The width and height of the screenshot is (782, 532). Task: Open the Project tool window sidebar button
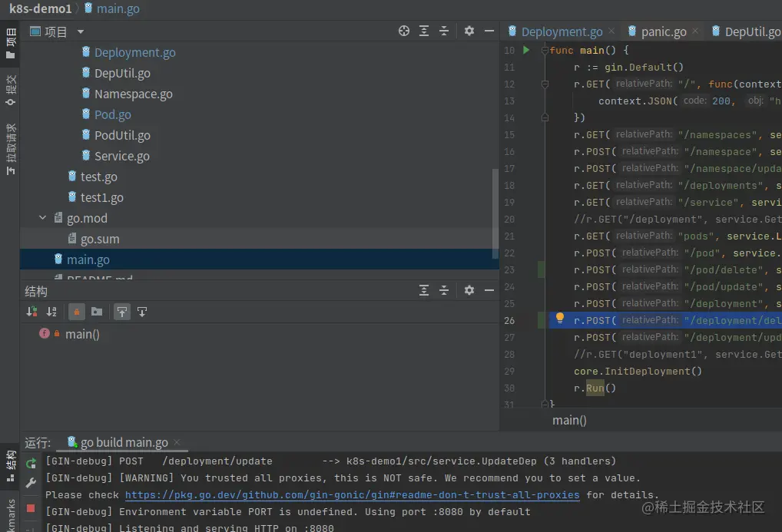11,43
